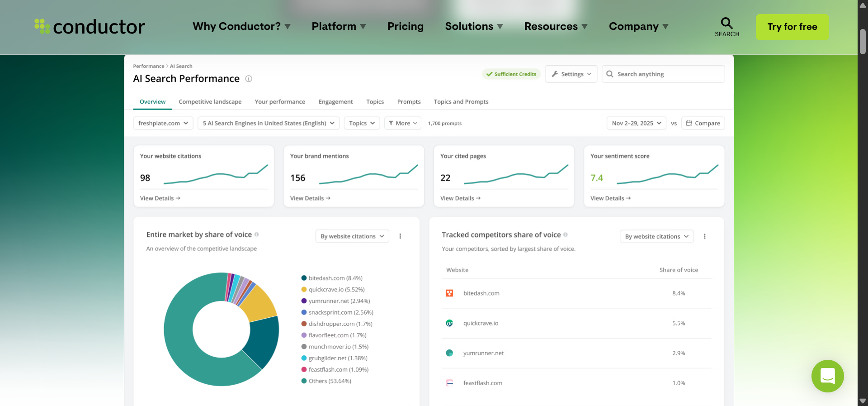Expand Resources navigation menu
This screenshot has width=868, height=406.
556,26
